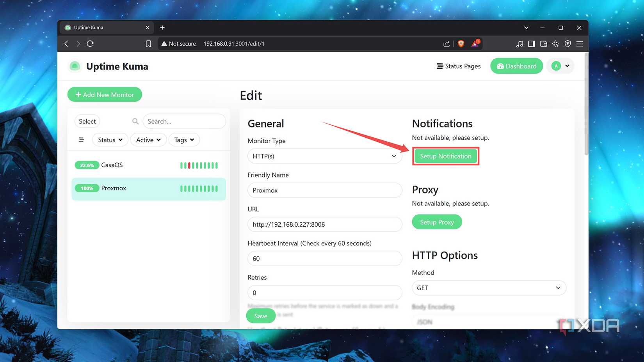Open the Leo AI assistant
644x362 pixels.
point(555,44)
